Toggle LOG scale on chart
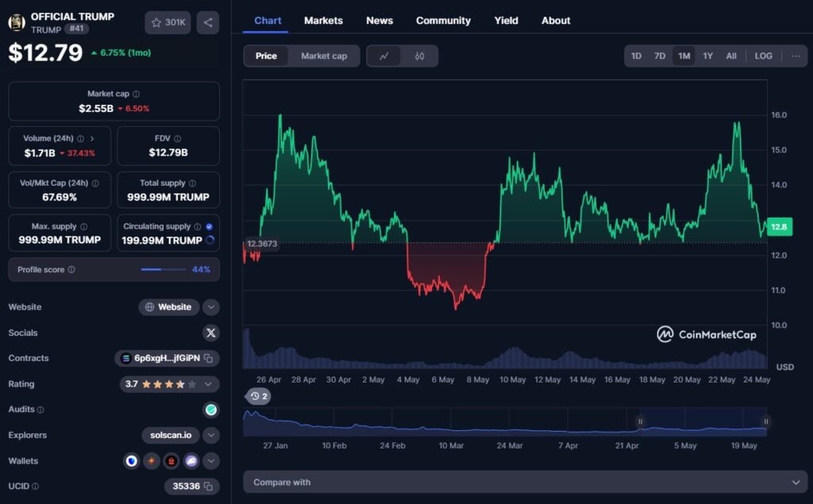 tap(763, 56)
